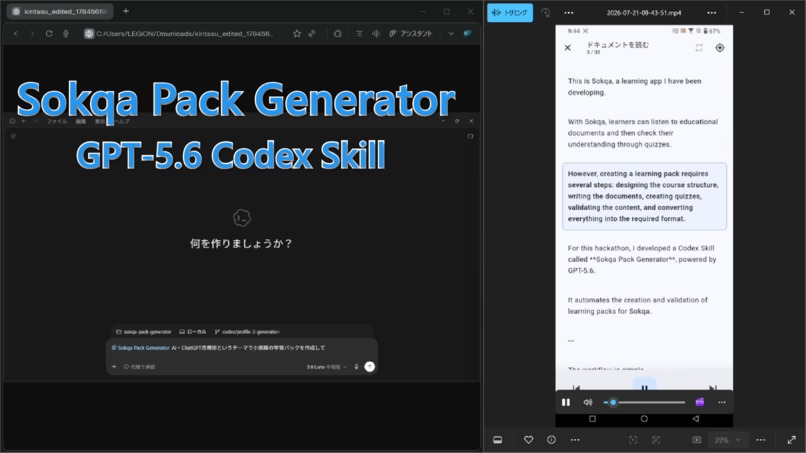The width and height of the screenshot is (806, 453).
Task: Open the browser profile avatar icon
Action: pos(467,33)
